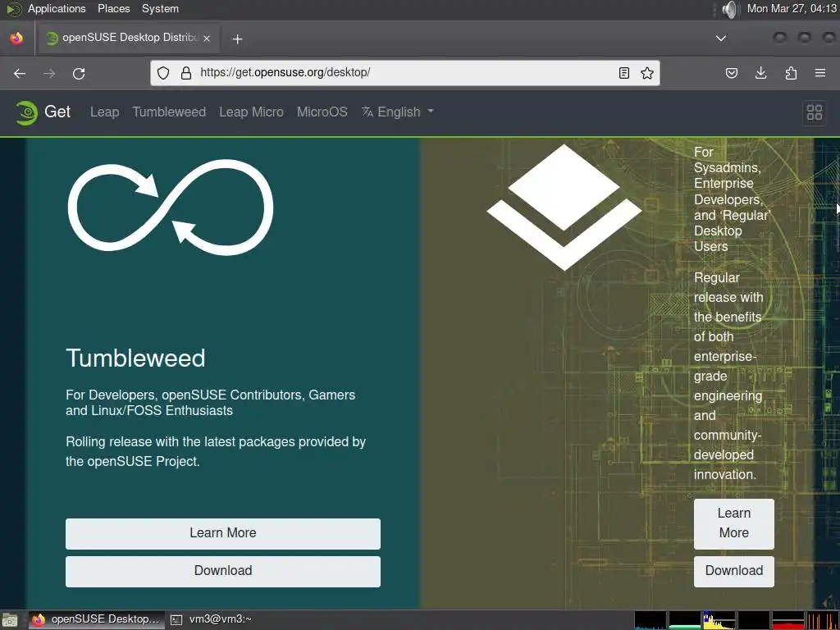
Task: View site security padlock info
Action: [186, 73]
